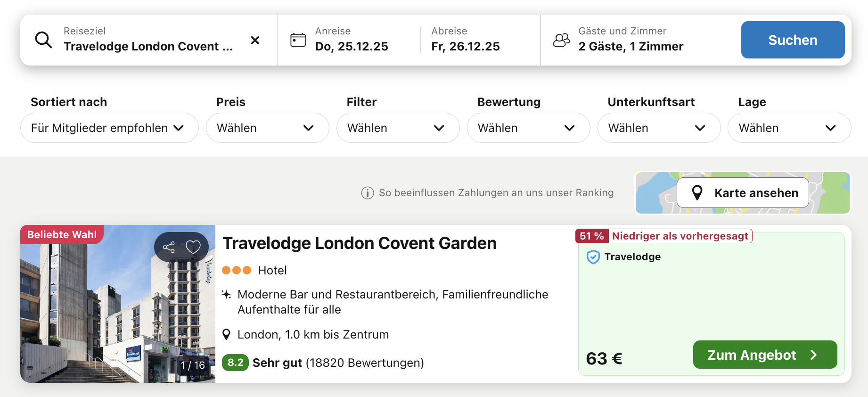The height and width of the screenshot is (397, 868).
Task: Open London, 1.0 km bis Zentrum location
Action: tap(313, 335)
